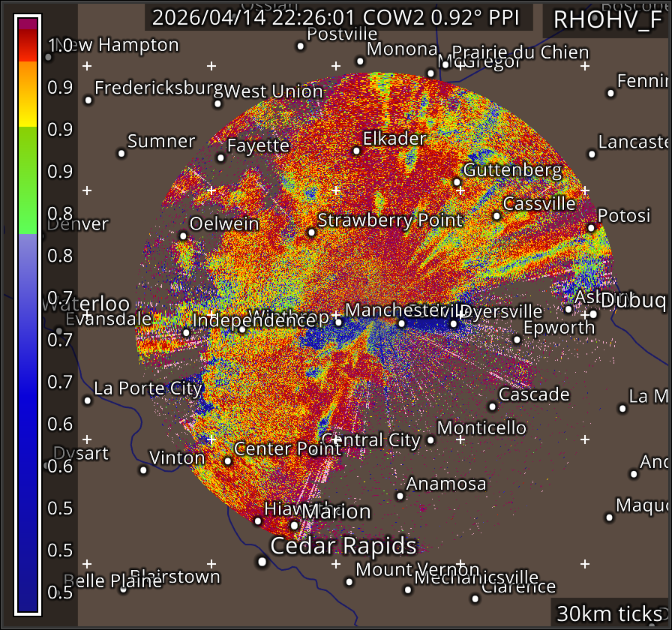Select the Anamosa location marker dot
The width and height of the screenshot is (672, 630).
click(x=400, y=496)
